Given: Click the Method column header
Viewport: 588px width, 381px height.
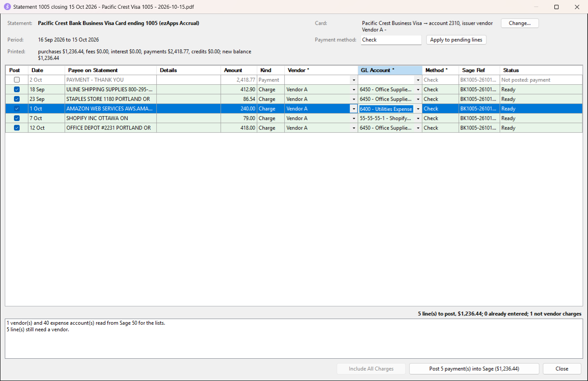Looking at the screenshot, I should click(x=441, y=70).
